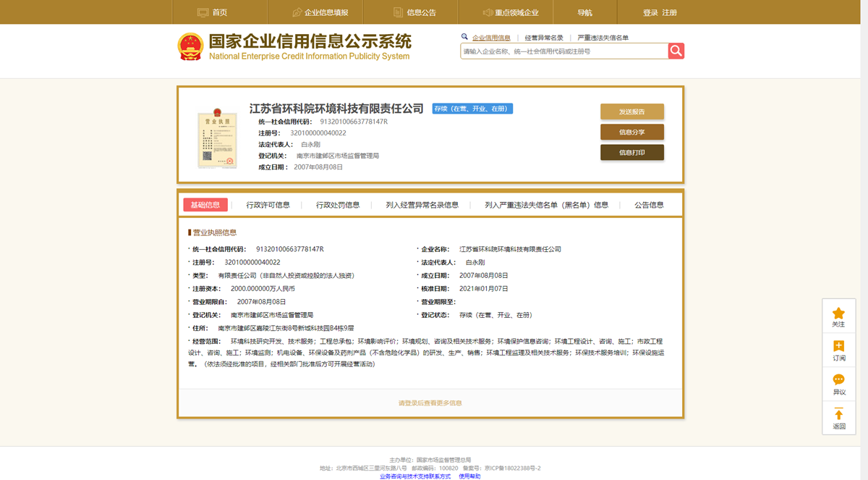This screenshot has height=480, width=868.
Task: Click the 发送报告 button
Action: pyautogui.click(x=631, y=111)
